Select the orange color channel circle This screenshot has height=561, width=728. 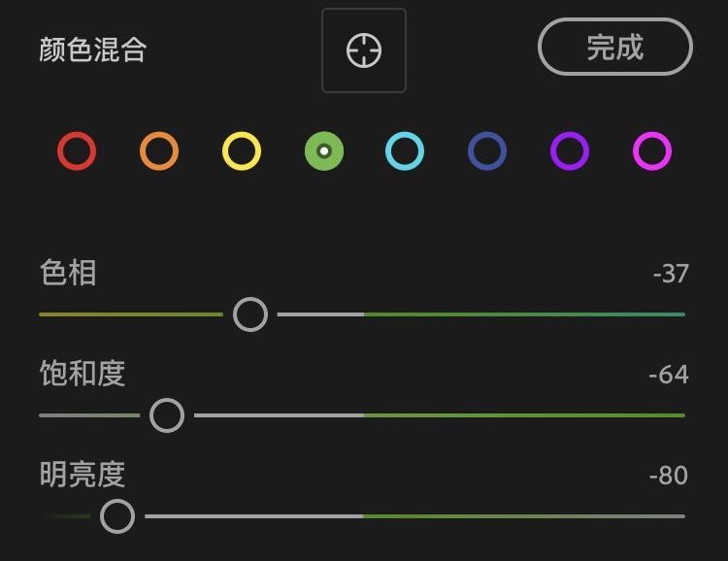[159, 151]
